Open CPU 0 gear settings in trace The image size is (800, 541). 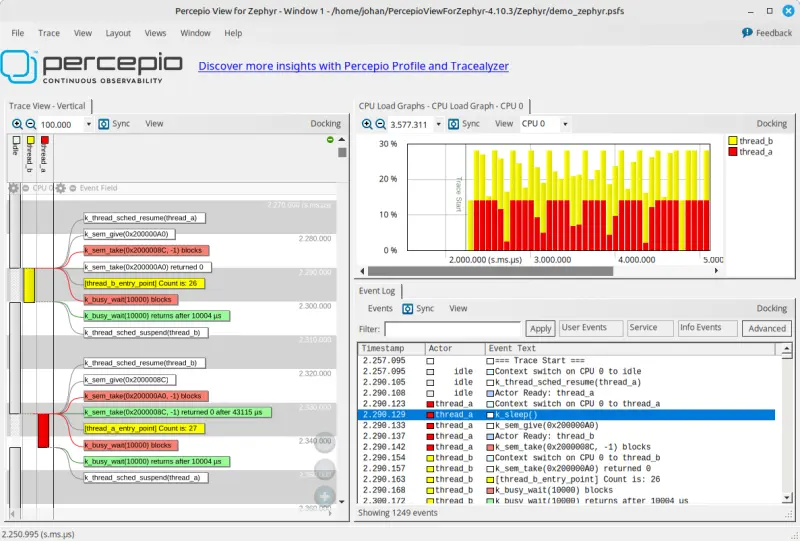point(14,188)
